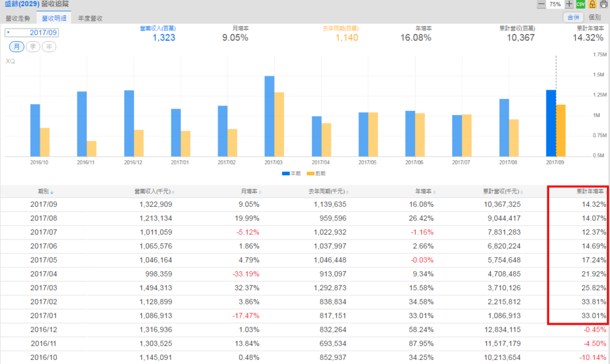Click cumulative growth -10.14% cell
This screenshot has height=364, width=610.
(x=593, y=357)
